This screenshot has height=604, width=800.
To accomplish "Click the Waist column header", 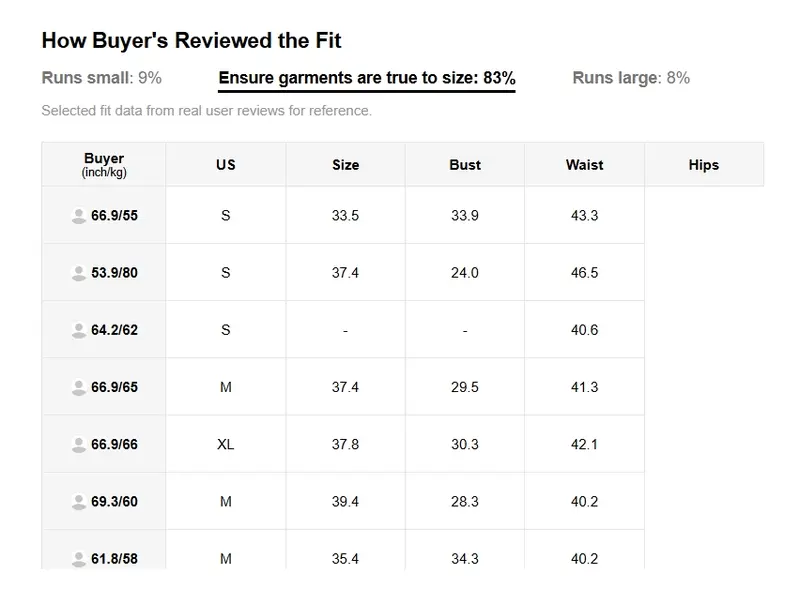I will coord(584,164).
